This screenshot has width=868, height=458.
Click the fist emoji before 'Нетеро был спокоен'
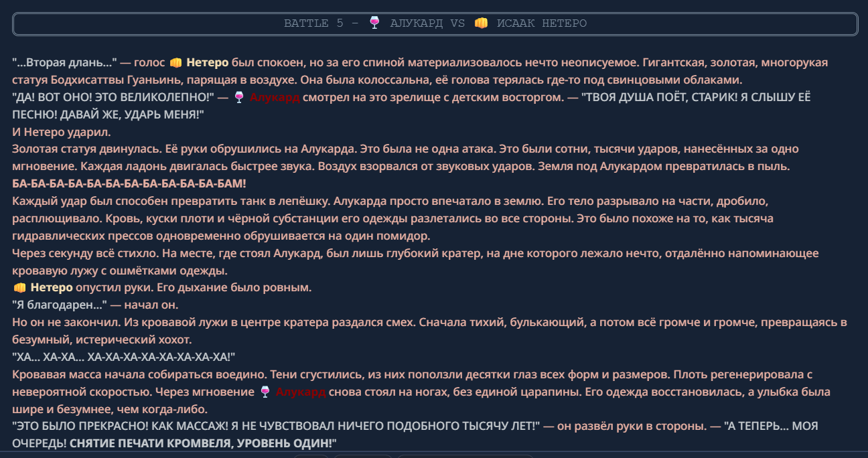pyautogui.click(x=176, y=63)
